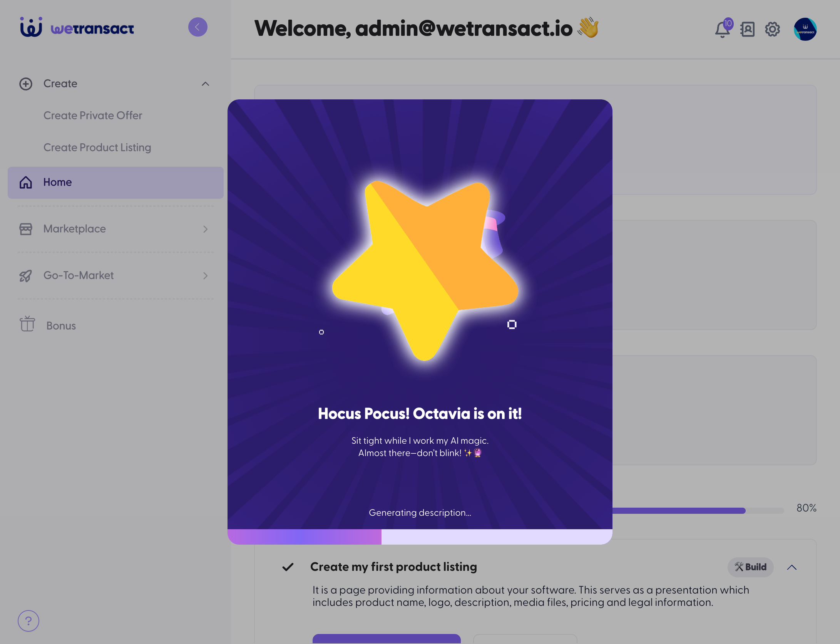This screenshot has width=840, height=644.
Task: Select Create Private Offer
Action: point(93,115)
